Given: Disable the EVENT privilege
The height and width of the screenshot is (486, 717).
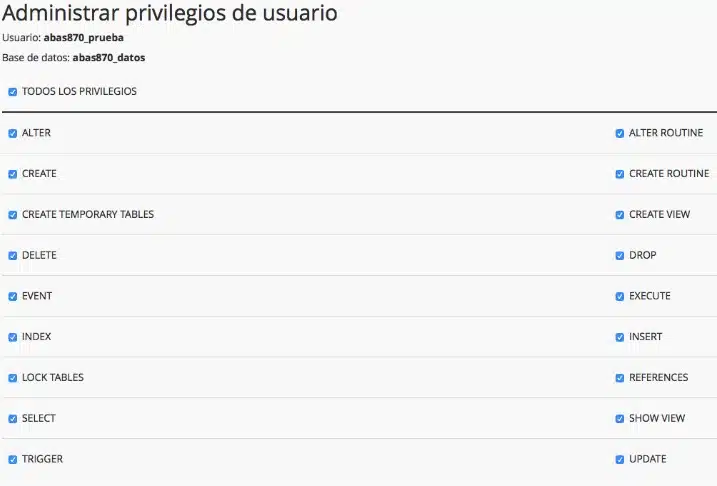Looking at the screenshot, I should pos(13,297).
